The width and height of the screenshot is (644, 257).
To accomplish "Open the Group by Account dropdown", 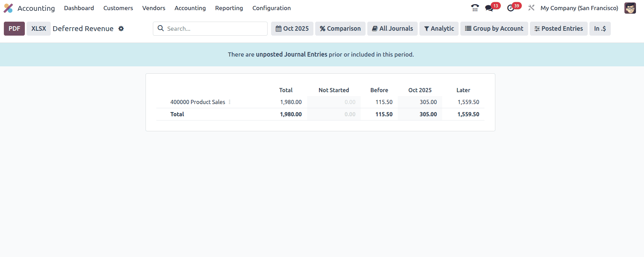I will point(494,29).
